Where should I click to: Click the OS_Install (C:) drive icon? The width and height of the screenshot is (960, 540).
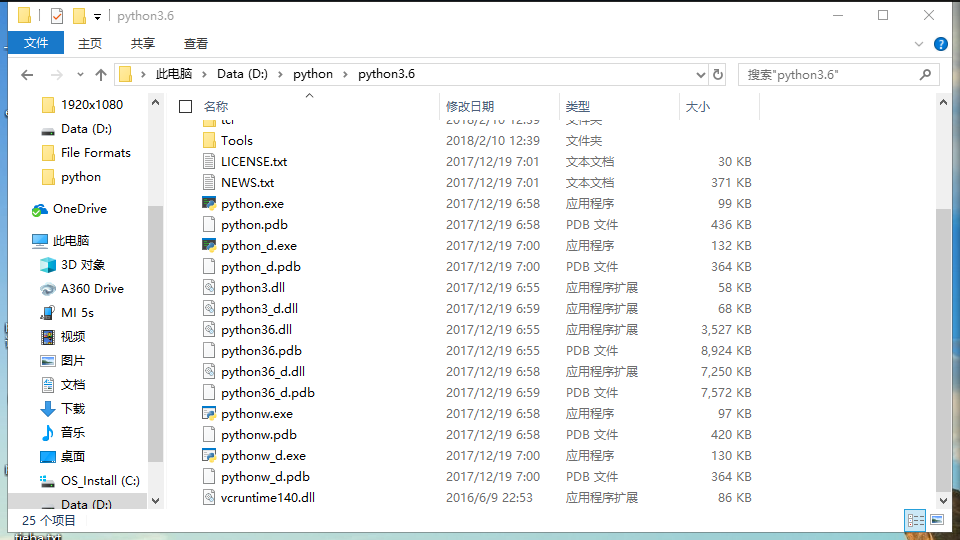(48, 481)
